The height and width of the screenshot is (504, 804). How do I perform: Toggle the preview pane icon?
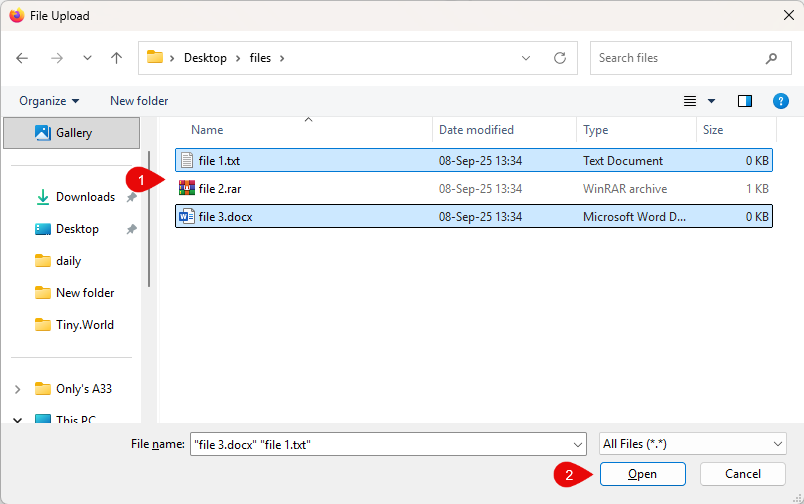(744, 101)
